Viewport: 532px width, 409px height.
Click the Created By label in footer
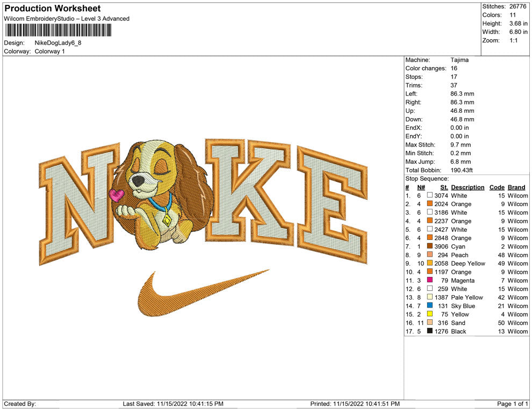pos(20,404)
